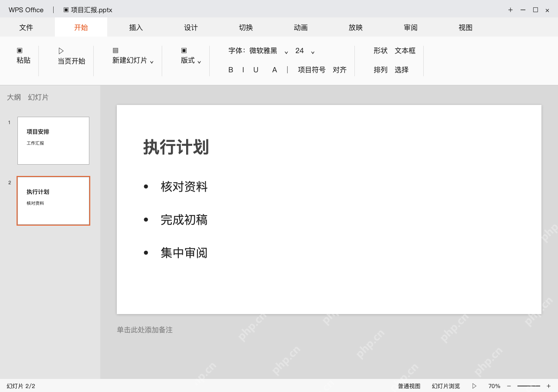Viewport: 558px width, 392px height.
Task: Click the zoom slider in status bar
Action: click(x=529, y=386)
